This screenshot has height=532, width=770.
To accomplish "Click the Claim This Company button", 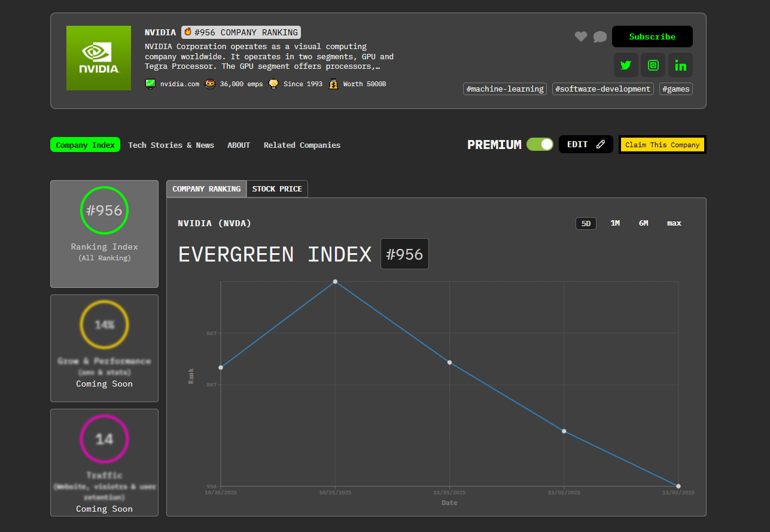I will (662, 145).
